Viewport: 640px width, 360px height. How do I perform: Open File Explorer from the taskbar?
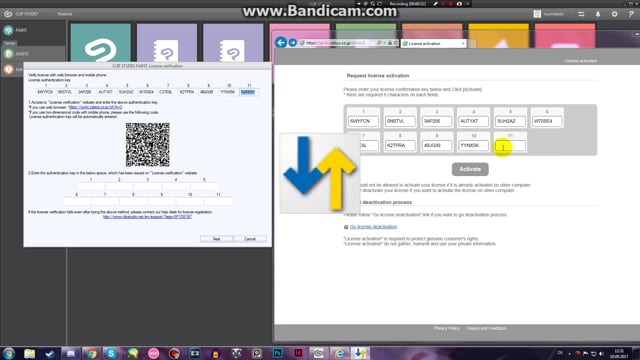tap(29, 353)
